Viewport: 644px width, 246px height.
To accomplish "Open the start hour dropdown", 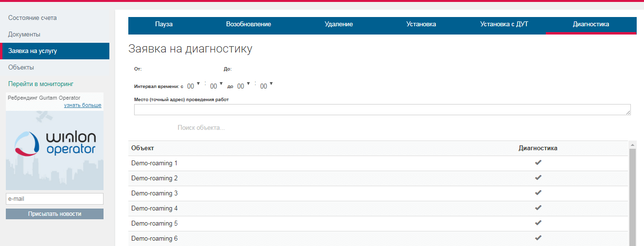I will point(193,86).
